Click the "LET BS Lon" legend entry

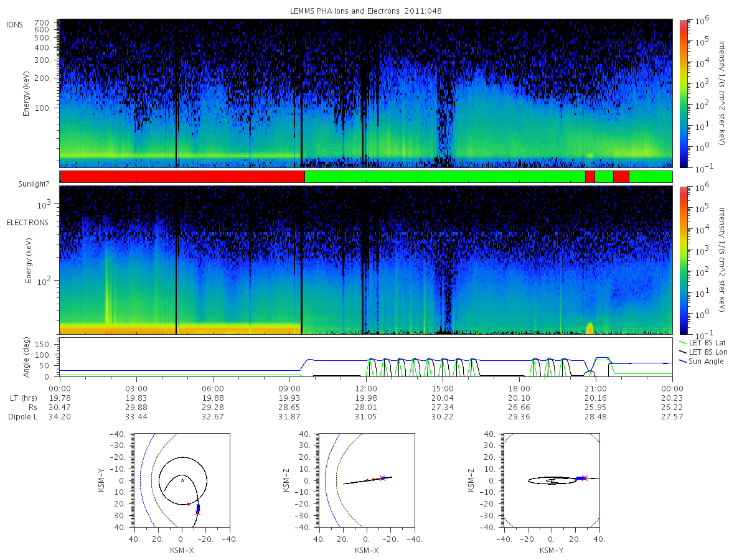703,352
